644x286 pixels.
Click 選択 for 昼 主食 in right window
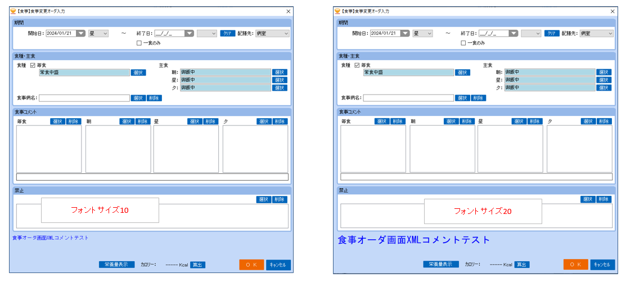click(x=604, y=80)
